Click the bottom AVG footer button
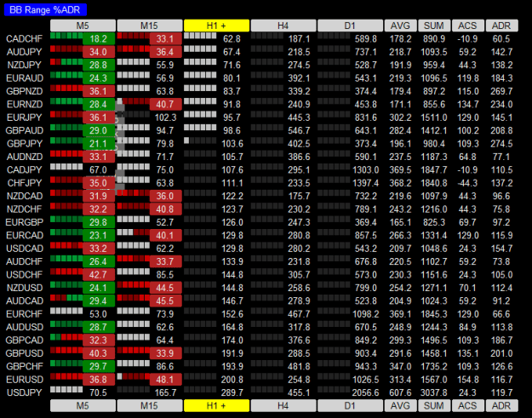532x418 pixels. click(400, 405)
